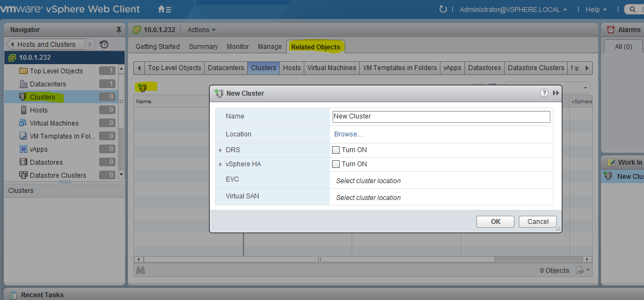Click the Hosts server icon in Navigator
The width and height of the screenshot is (644, 300).
point(23,110)
